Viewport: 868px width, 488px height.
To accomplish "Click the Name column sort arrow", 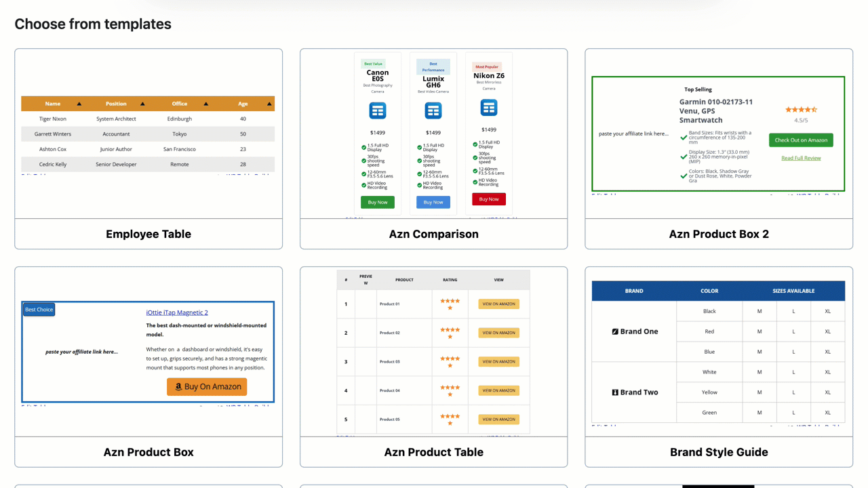I will [79, 104].
